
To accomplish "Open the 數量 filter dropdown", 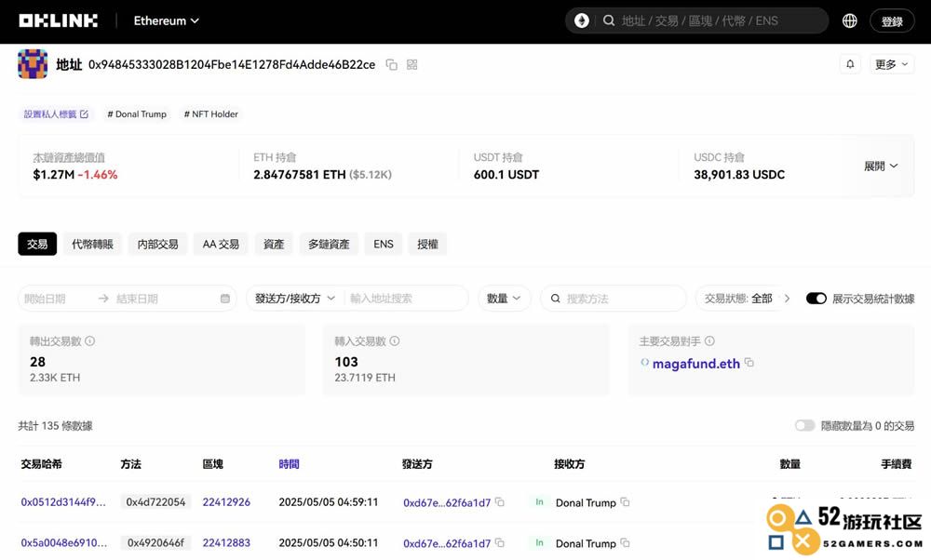I will [x=504, y=299].
